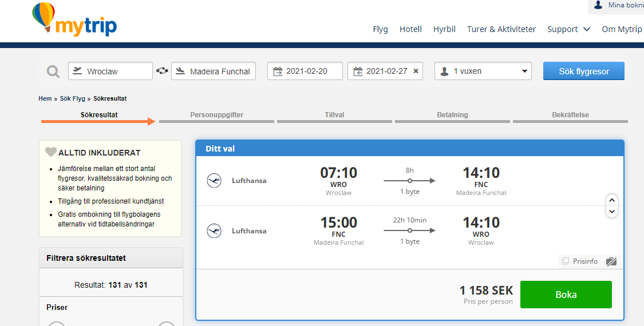
Task: Click the left price slider handle
Action: point(57,324)
